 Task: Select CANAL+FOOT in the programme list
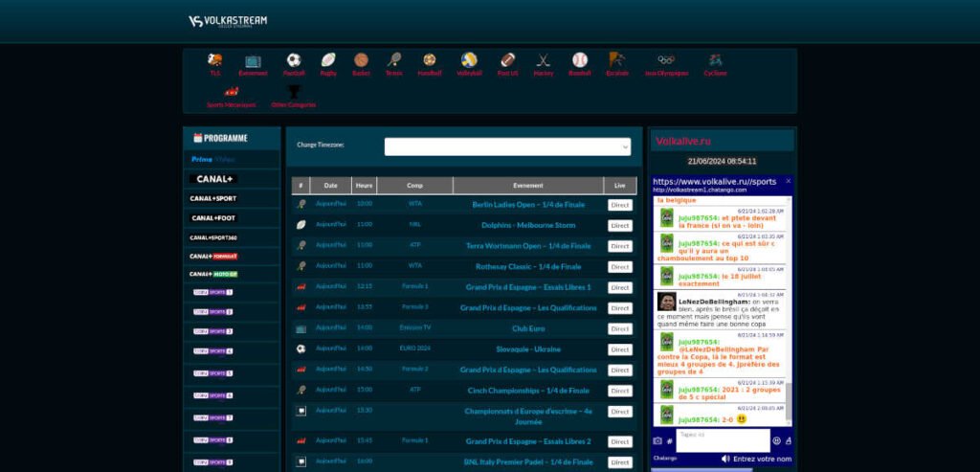coord(212,217)
